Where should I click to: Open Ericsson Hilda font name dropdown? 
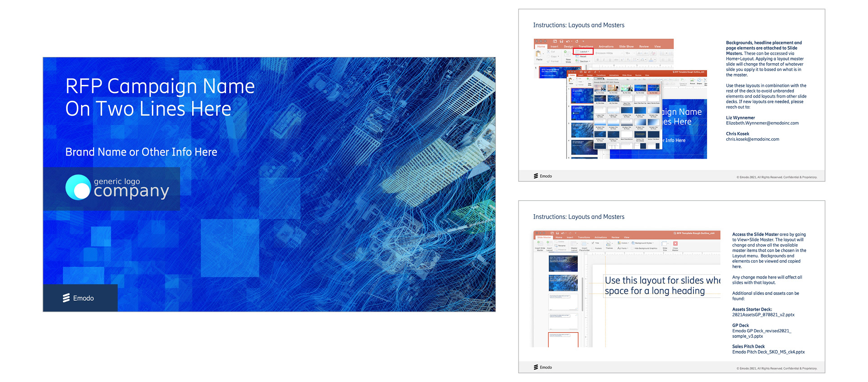(609, 53)
